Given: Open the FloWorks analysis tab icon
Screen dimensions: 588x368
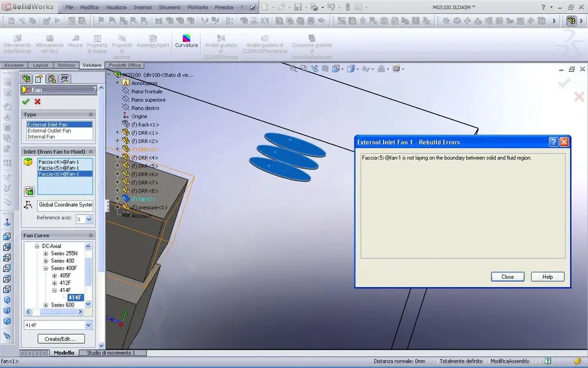Looking at the screenshot, I should (x=65, y=79).
